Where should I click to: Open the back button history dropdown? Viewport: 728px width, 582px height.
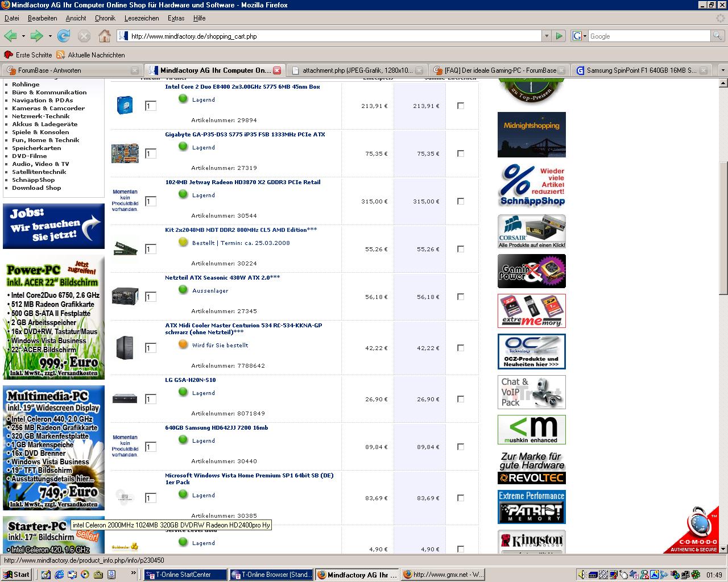pos(23,36)
